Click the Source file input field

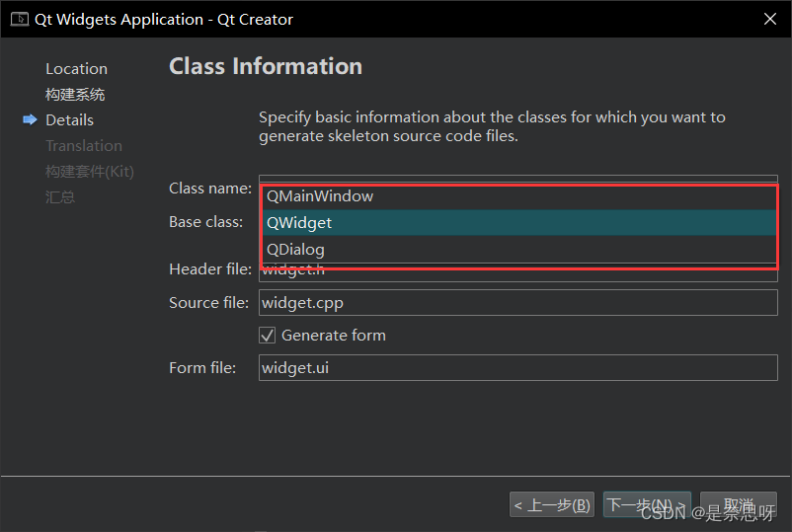click(518, 302)
